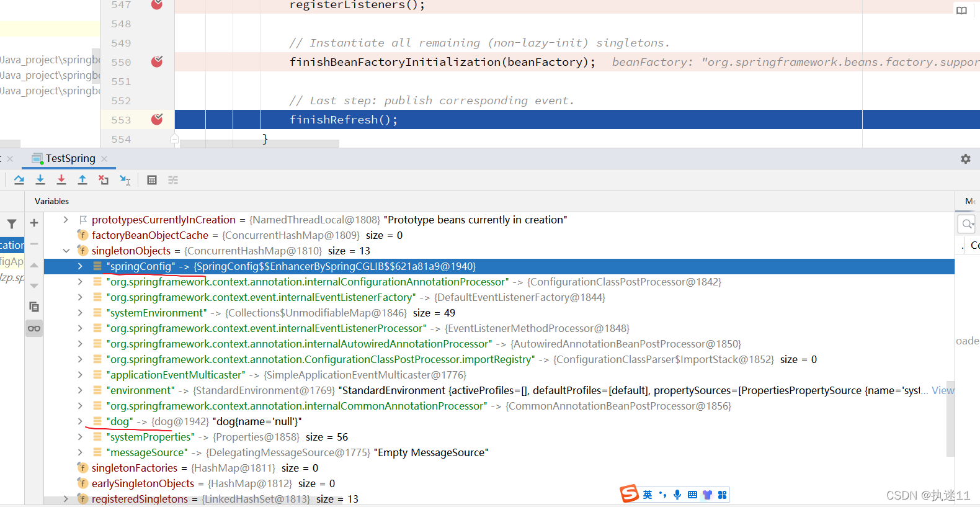Image resolution: width=980 pixels, height=507 pixels.
Task: Select the factoryBeanObjectCache variable row
Action: click(x=499, y=235)
